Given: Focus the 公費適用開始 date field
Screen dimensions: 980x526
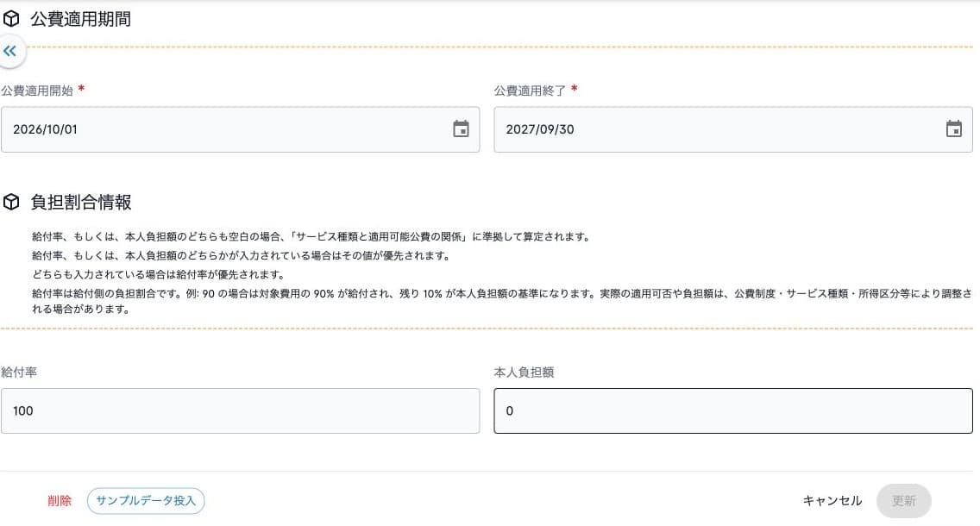Looking at the screenshot, I should pyautogui.click(x=240, y=129).
